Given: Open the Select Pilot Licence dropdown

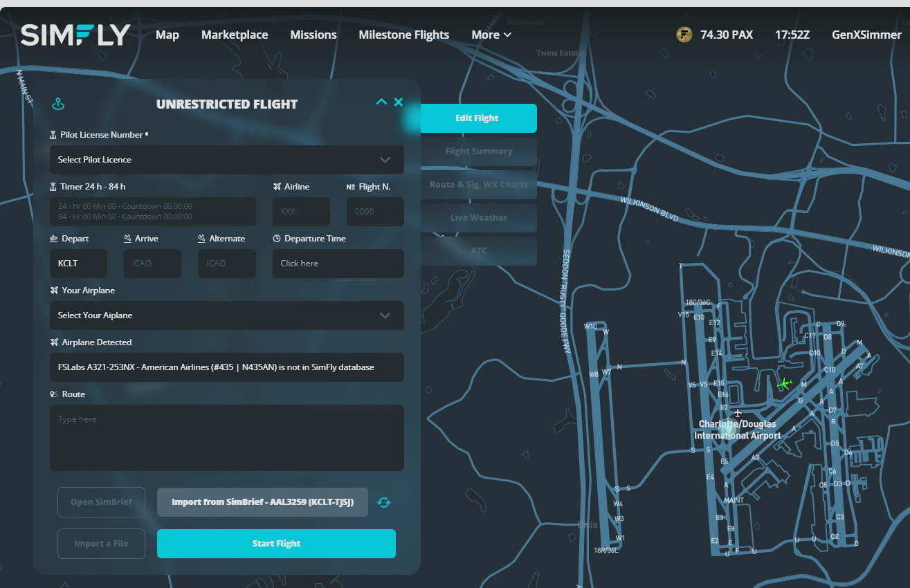Looking at the screenshot, I should (x=226, y=160).
